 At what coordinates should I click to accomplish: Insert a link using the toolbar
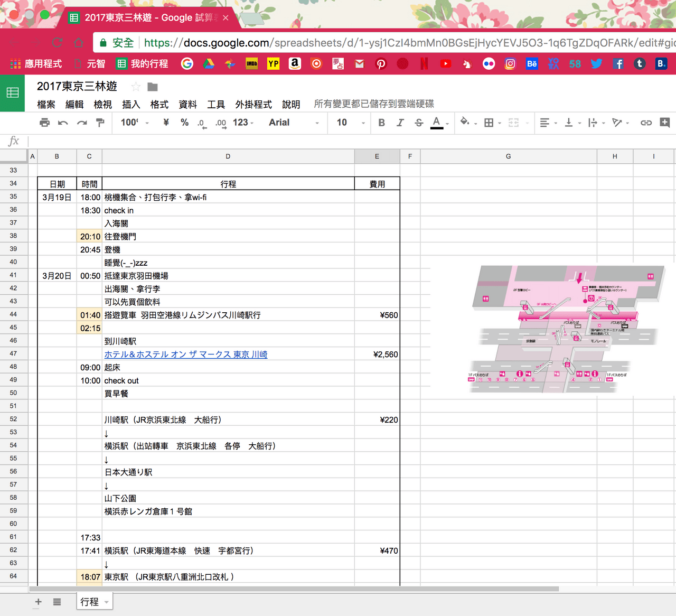(646, 123)
